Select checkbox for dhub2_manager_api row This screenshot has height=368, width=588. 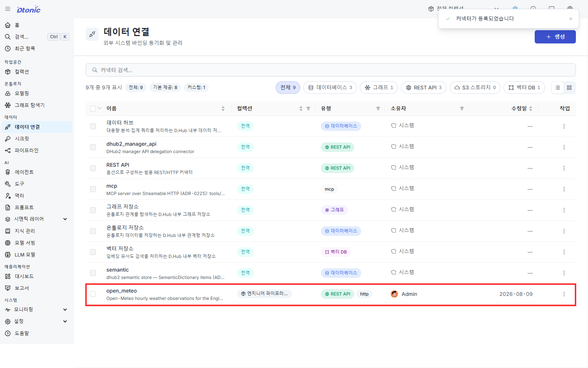pos(93,147)
